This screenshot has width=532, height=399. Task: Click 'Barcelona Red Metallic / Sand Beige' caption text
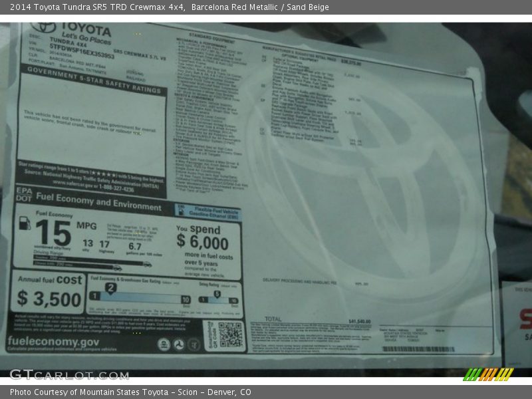[260, 7]
